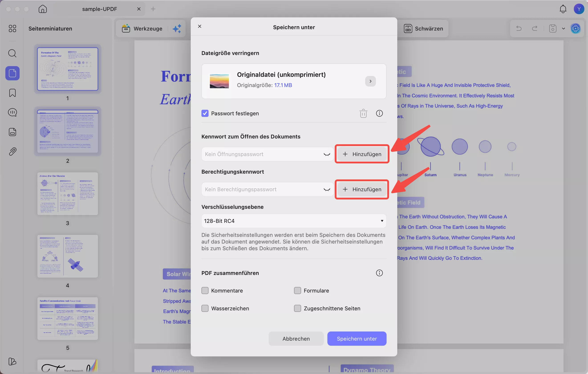Uncheck the Passwort festlegen checkbox

(x=205, y=113)
